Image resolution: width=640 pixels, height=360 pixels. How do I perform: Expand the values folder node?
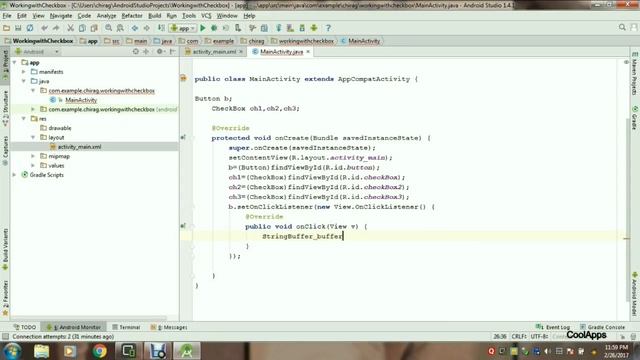tap(33, 166)
